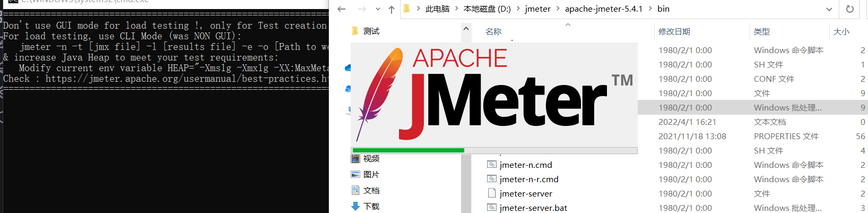Refresh the bin folder view
Viewport: 868px width, 213px height.
point(850,9)
